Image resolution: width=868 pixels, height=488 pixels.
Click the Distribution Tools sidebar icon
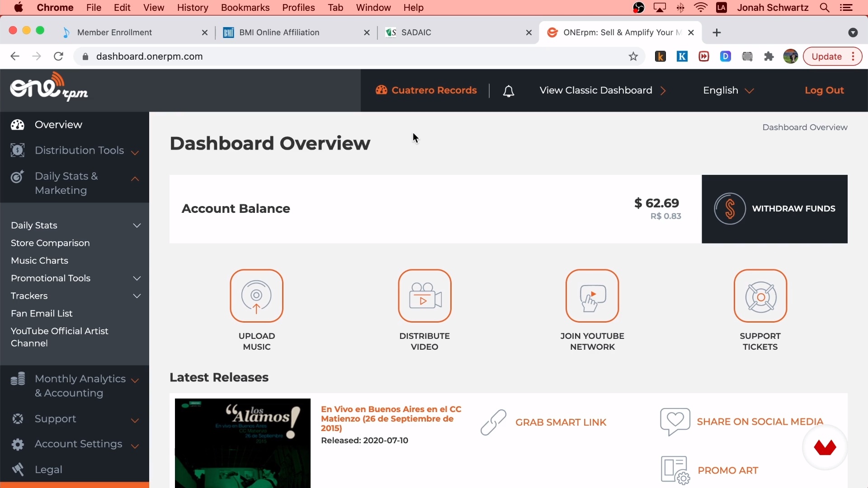(x=18, y=150)
